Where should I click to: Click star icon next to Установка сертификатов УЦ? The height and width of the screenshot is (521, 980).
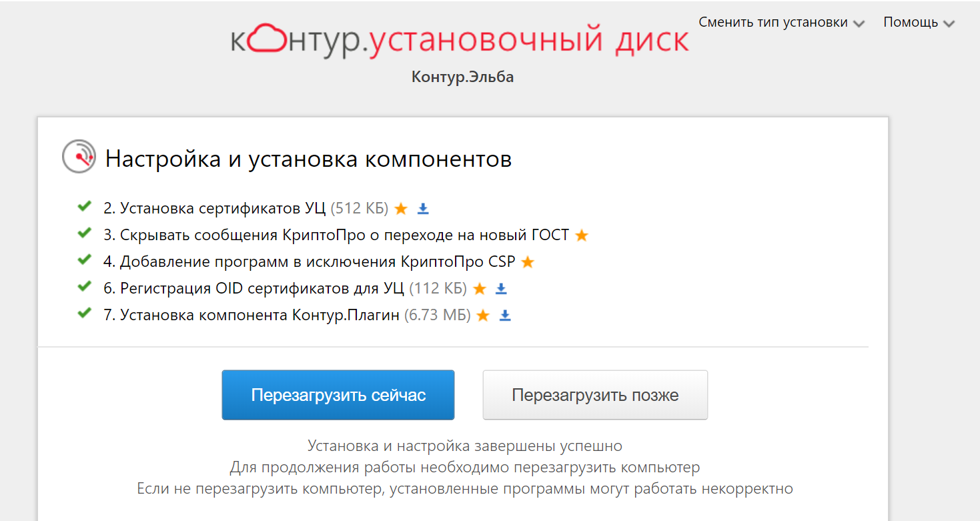[x=401, y=209]
